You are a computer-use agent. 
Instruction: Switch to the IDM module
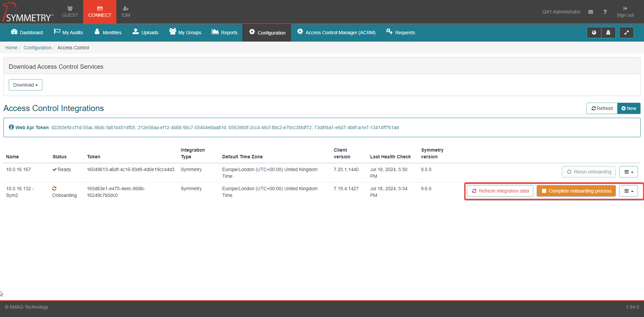click(126, 12)
